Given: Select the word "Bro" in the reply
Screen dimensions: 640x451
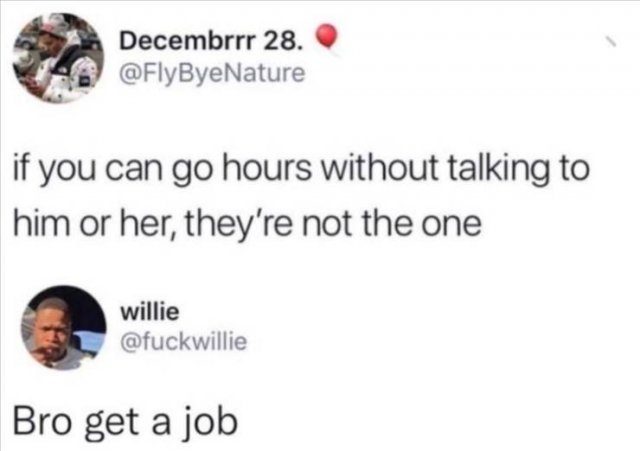Looking at the screenshot, I should (x=41, y=421).
